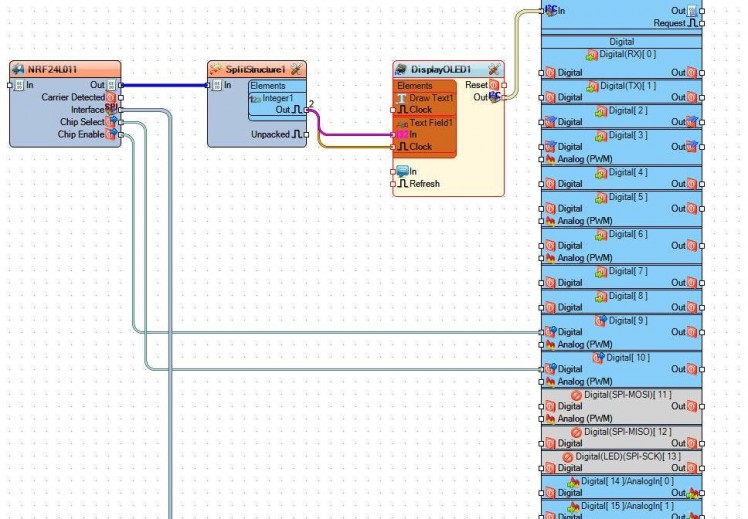The height and width of the screenshot is (519, 748).
Task: Click DisplayOLED1 Refresh pin icon
Action: [403, 184]
